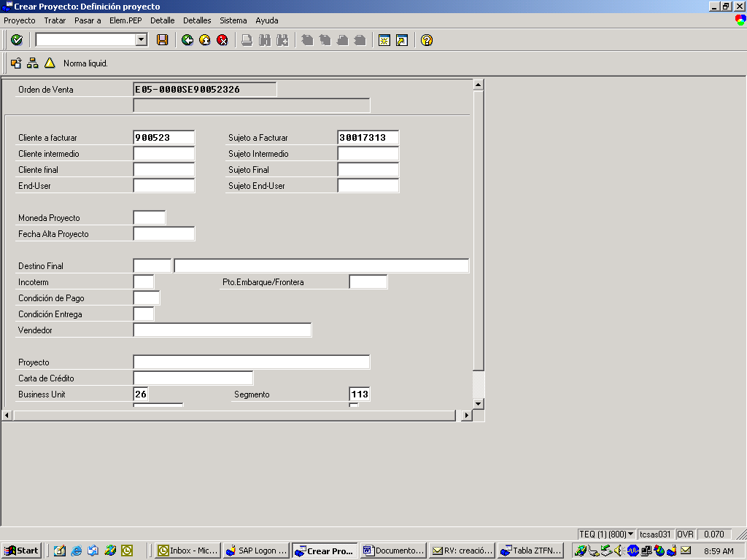Screen dimensions: 747x560
Task: Go back with the green arrow icon
Action: (x=187, y=40)
